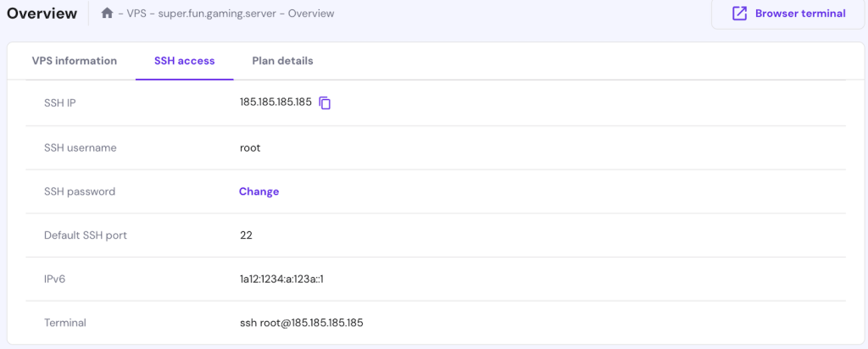Viewport: 868px width, 349px height.
Task: Open the Browser terminal
Action: [x=789, y=14]
